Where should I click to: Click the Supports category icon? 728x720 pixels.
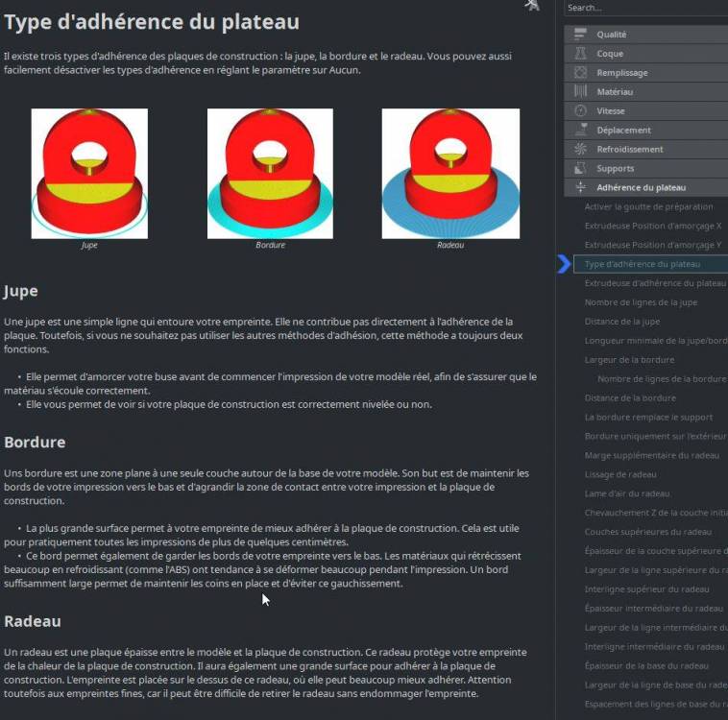(580, 168)
